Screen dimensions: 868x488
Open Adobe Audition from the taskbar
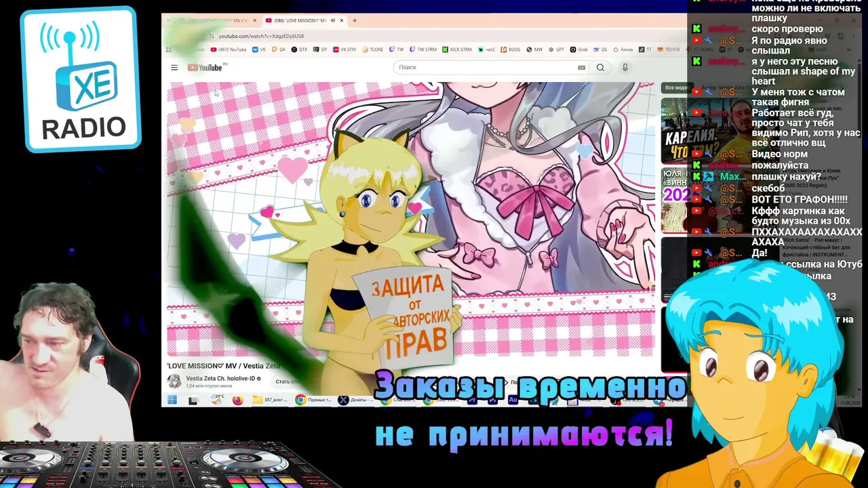(513, 400)
